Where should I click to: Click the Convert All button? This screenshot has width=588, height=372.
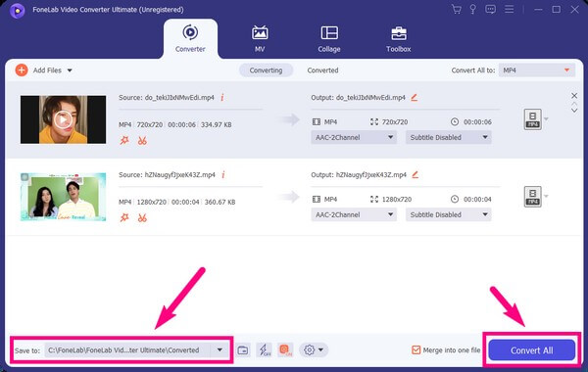(532, 350)
